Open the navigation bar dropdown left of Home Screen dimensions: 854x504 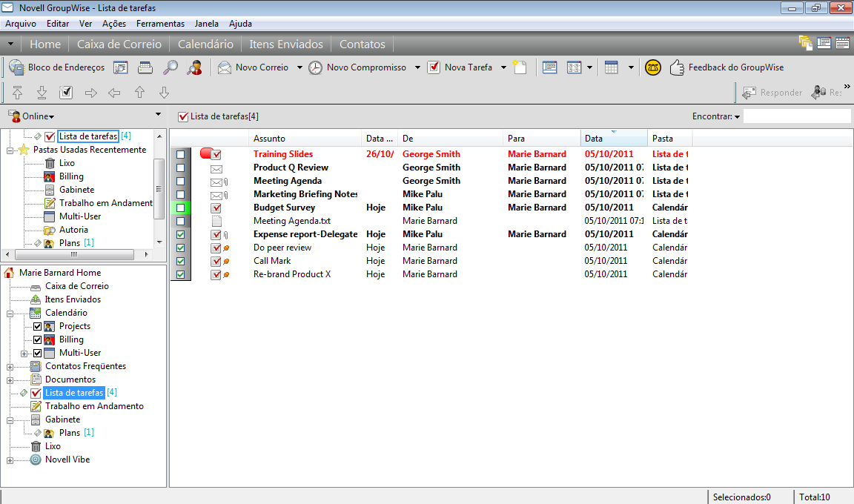(10, 44)
